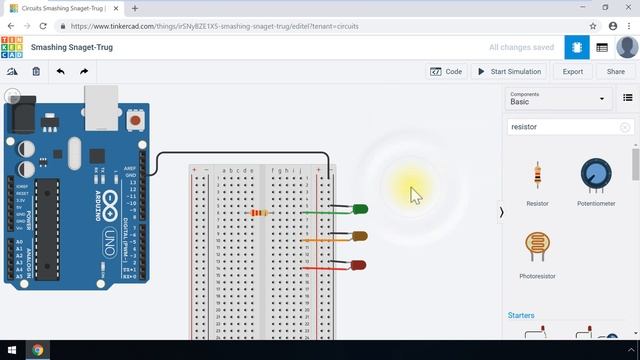The image size is (640, 360).
Task: Click the Tinkercad logo
Action: click(12, 47)
